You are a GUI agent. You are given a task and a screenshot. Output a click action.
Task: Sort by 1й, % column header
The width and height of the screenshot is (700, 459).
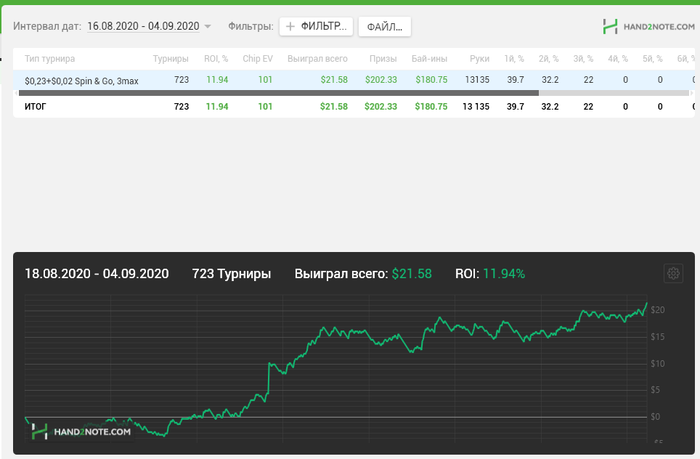514,59
